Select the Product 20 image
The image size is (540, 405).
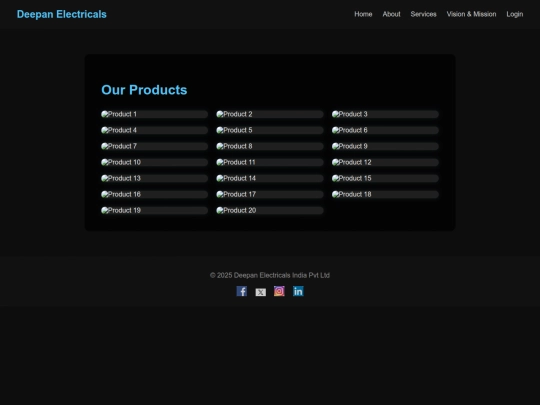pos(270,210)
